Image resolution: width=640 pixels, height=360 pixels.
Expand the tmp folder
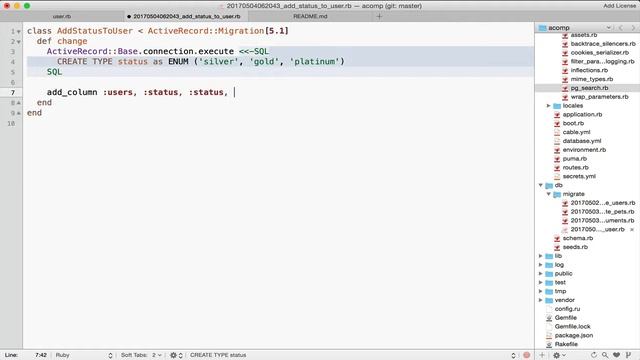pyautogui.click(x=541, y=291)
